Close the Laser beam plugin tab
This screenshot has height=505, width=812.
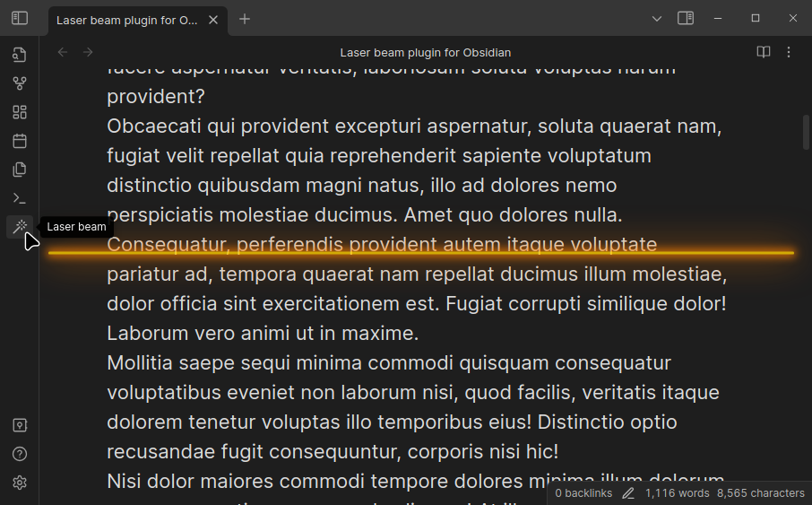[x=213, y=21]
